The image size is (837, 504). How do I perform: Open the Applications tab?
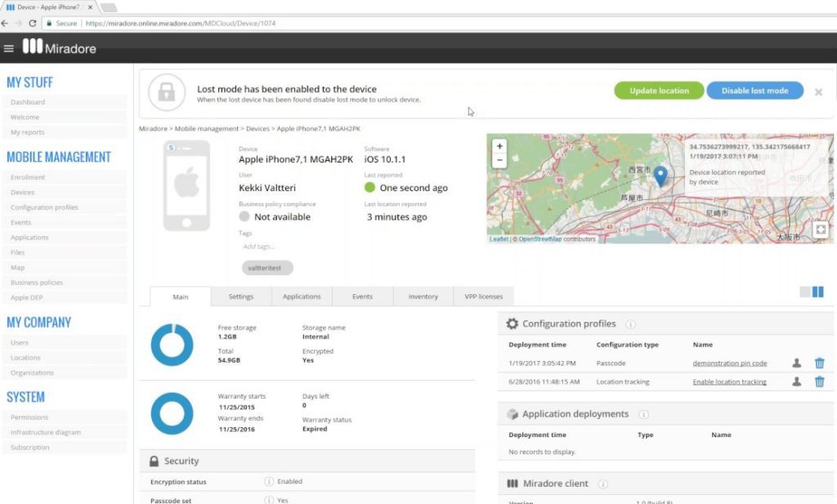[302, 297]
